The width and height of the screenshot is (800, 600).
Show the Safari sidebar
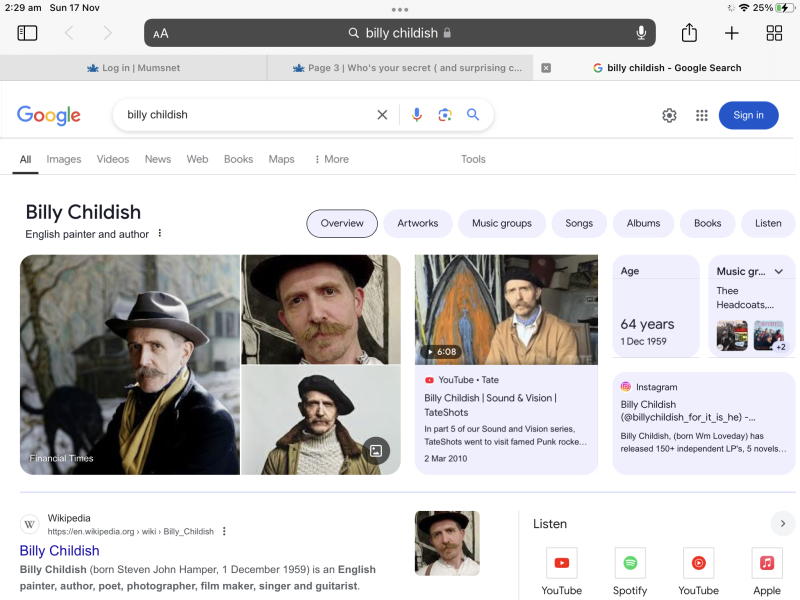click(x=27, y=33)
